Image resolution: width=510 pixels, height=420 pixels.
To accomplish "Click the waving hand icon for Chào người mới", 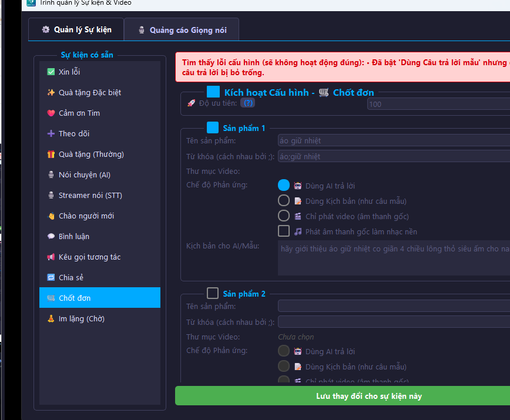I will click(x=51, y=216).
